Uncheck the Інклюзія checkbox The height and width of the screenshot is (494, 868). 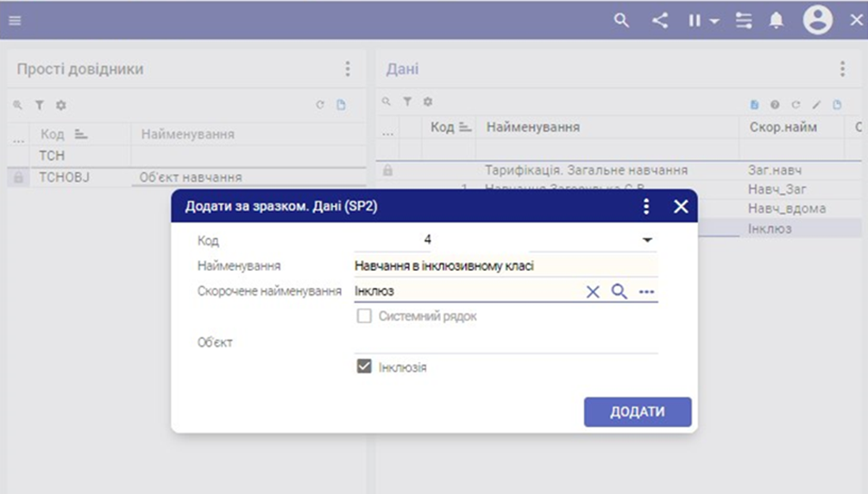click(364, 367)
